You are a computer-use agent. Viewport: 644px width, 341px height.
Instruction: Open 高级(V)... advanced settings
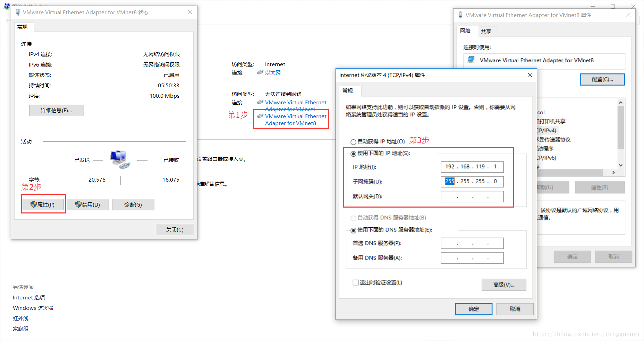504,285
